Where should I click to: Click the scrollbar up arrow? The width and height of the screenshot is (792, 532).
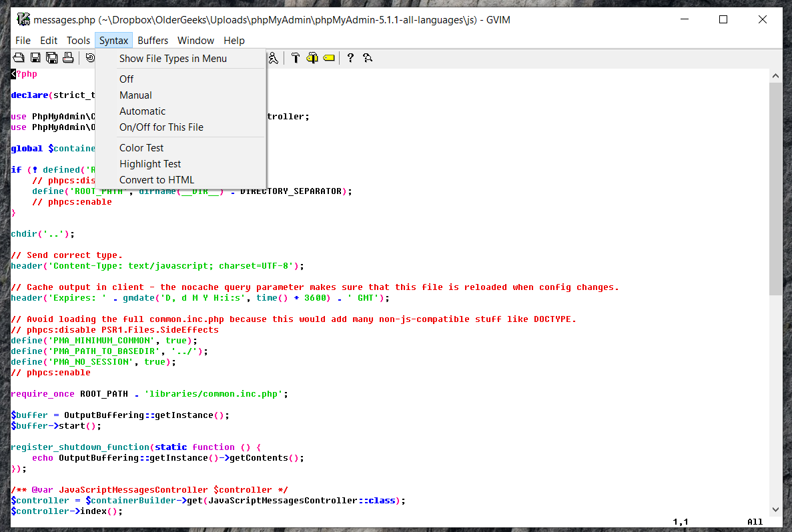click(775, 76)
